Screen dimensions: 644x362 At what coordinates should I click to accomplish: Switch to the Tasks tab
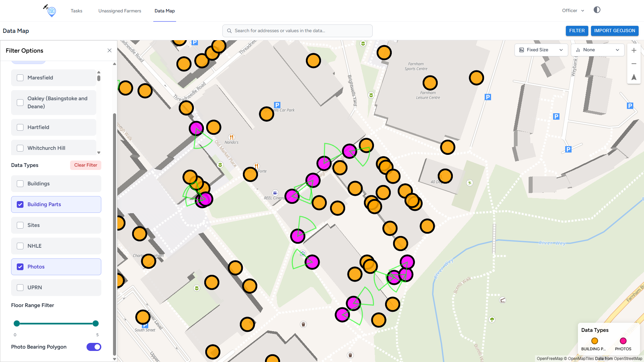(x=76, y=11)
